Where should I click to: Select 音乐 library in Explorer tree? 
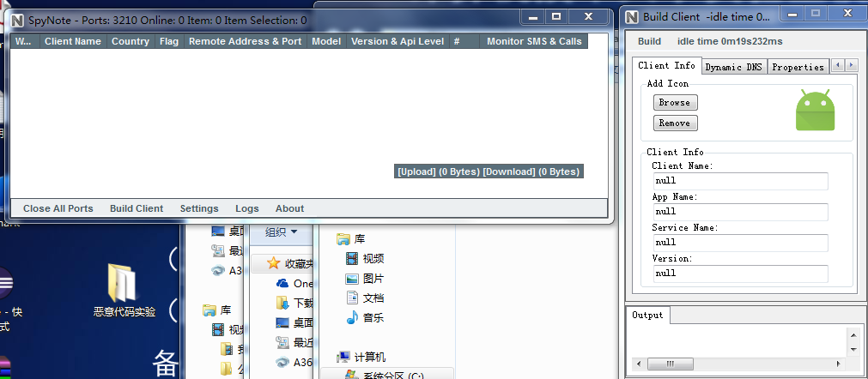365,318
